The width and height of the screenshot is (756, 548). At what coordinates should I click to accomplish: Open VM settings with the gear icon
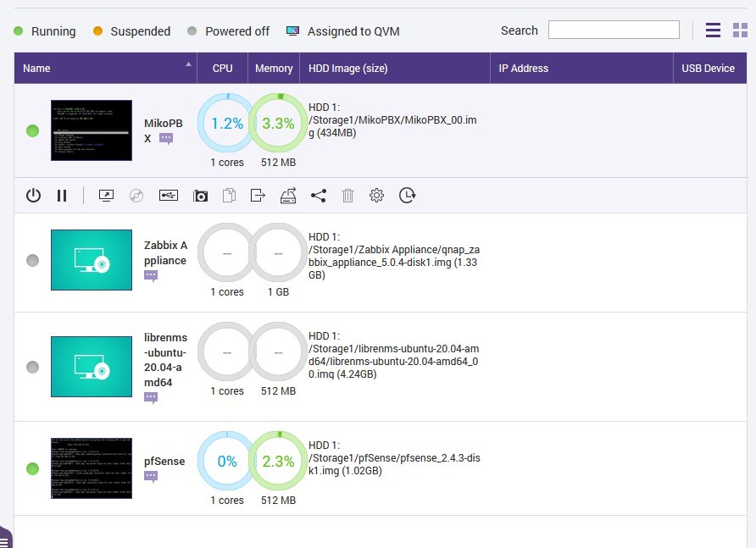pos(376,196)
